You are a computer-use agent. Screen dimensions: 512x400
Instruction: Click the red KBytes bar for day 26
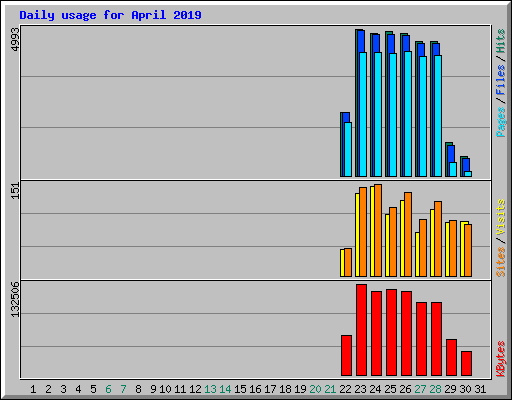coord(406,334)
